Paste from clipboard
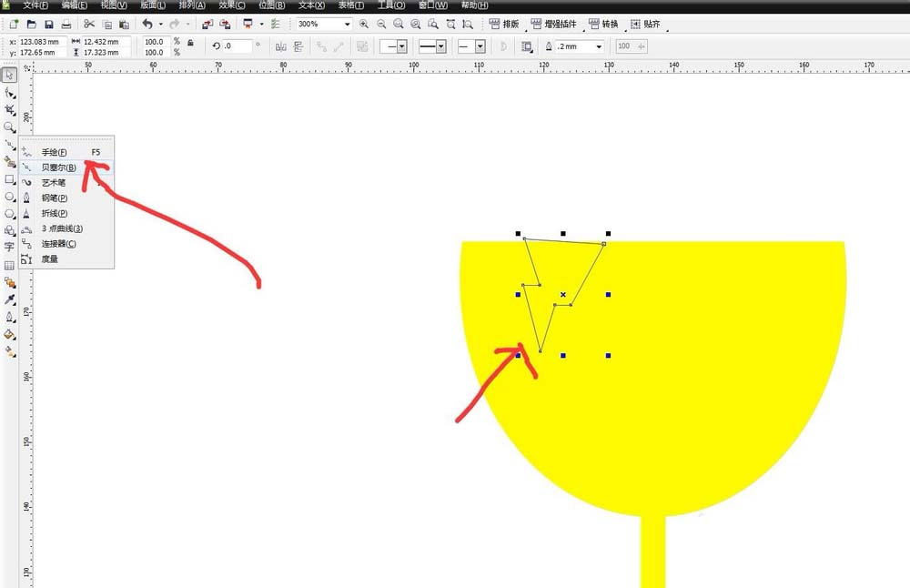Viewport: 910px width, 588px height. click(x=124, y=24)
